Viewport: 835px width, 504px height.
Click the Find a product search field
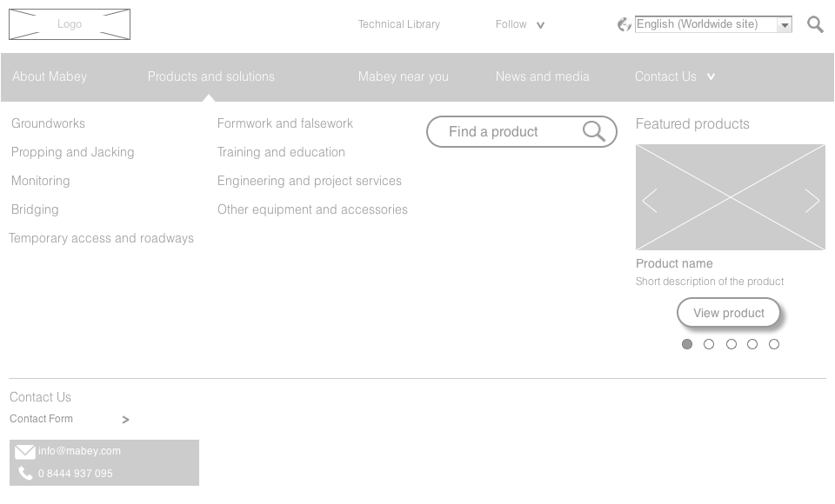(x=521, y=131)
